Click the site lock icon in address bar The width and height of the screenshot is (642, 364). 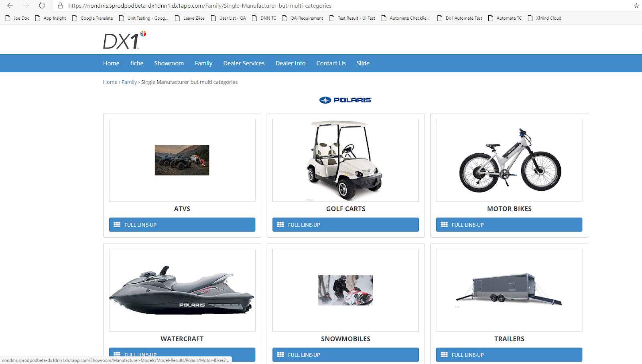click(60, 6)
